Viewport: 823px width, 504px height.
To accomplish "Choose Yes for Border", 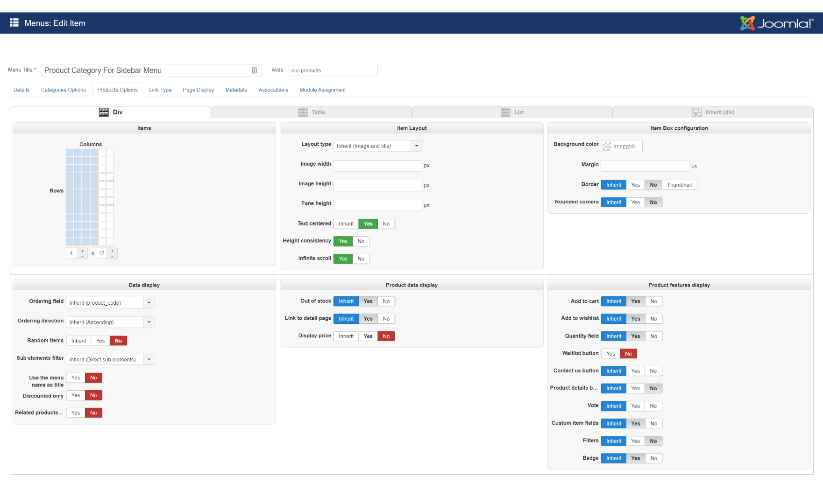I will coord(636,185).
